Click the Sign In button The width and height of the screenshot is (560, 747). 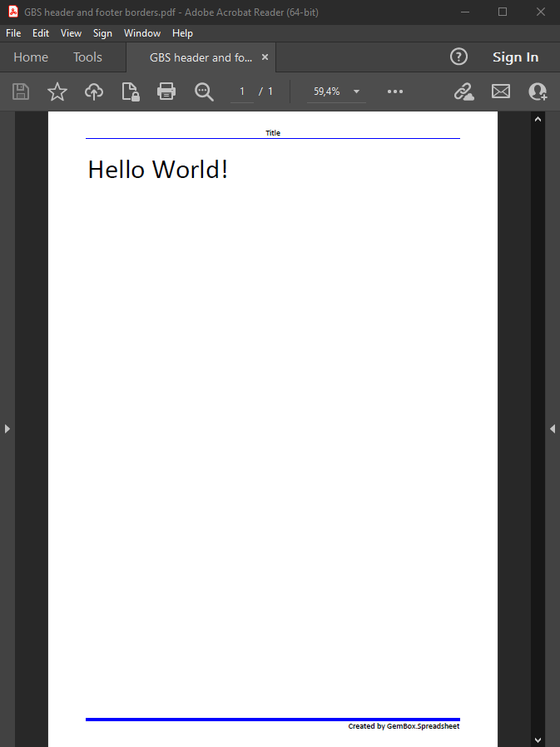[515, 57]
